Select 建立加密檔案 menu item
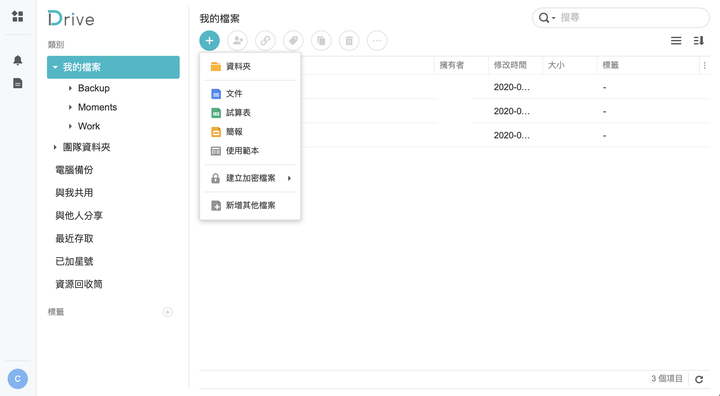The height and width of the screenshot is (396, 720). coord(250,178)
